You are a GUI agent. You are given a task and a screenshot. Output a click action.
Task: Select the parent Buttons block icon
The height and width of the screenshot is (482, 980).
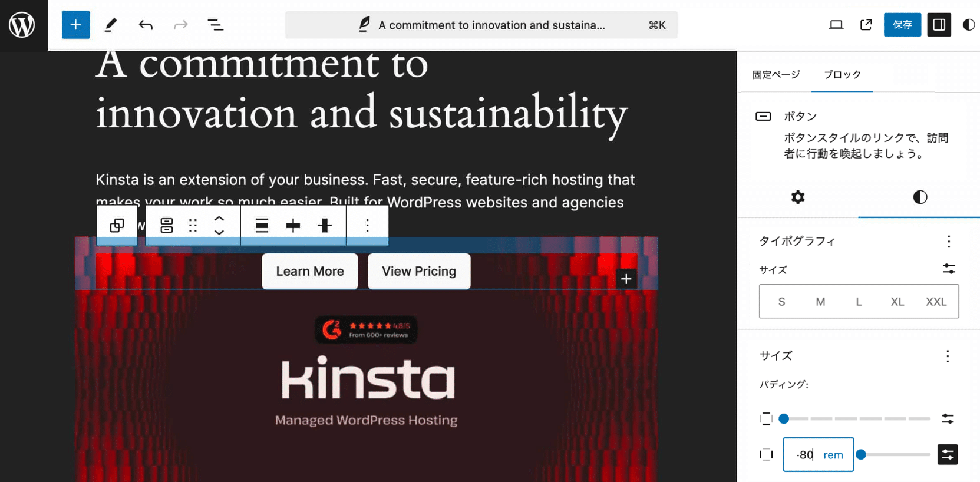(117, 225)
